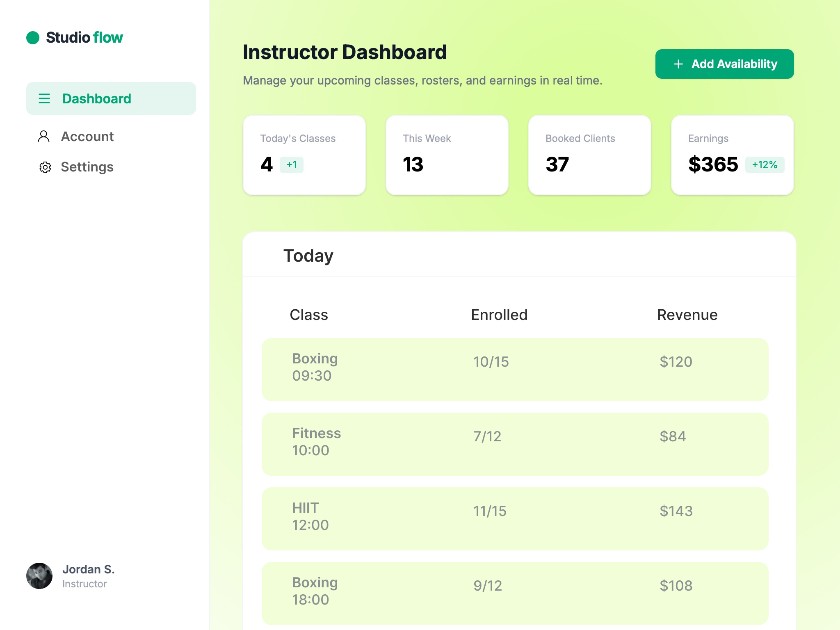Image resolution: width=840 pixels, height=630 pixels.
Task: Open the This Week stat card
Action: point(447,155)
